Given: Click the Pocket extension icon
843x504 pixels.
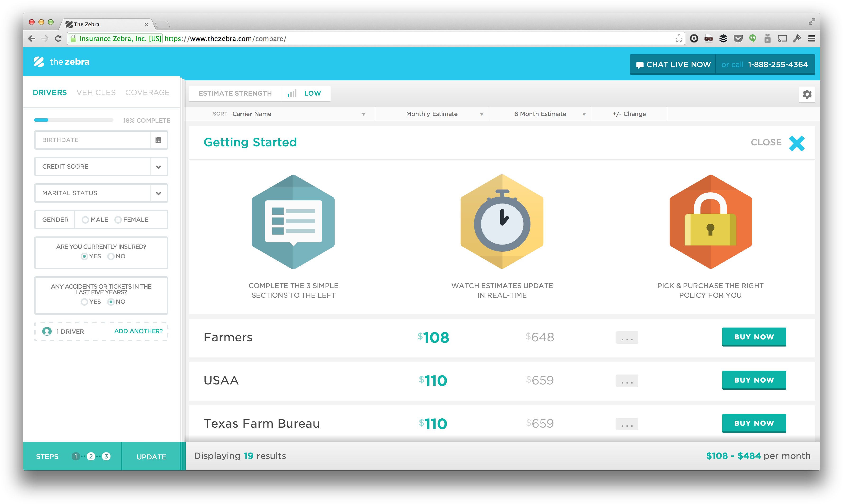Looking at the screenshot, I should coord(738,39).
